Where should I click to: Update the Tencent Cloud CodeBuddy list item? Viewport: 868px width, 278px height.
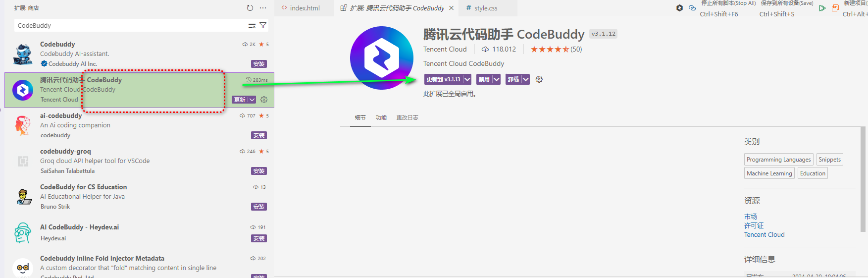[240, 100]
